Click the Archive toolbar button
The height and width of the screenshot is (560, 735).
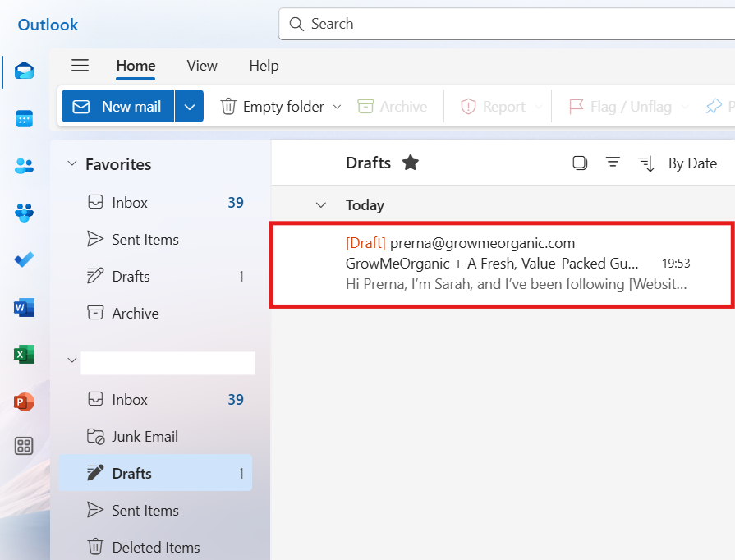[393, 107]
